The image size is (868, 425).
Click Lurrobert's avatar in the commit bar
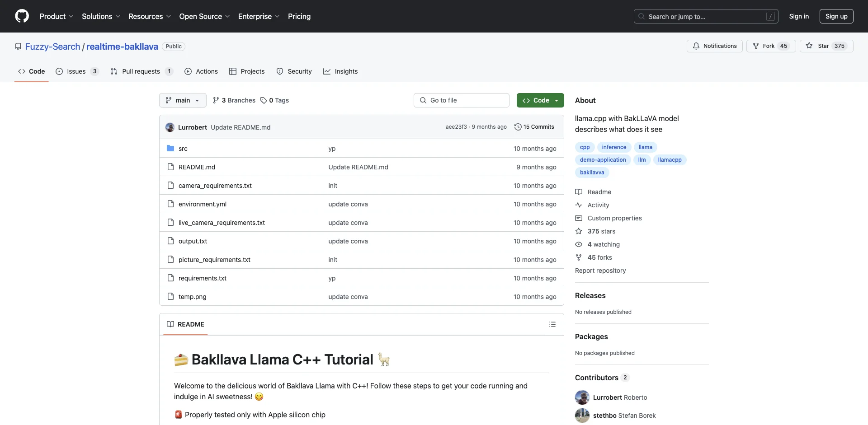[170, 127]
